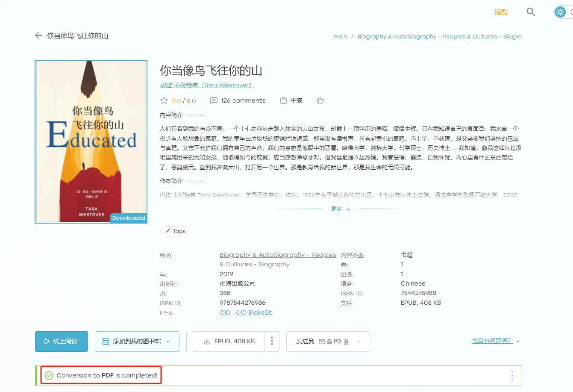This screenshot has height=392, width=573.
Task: Click the 内容类型 value 书籍
Action: (x=407, y=255)
